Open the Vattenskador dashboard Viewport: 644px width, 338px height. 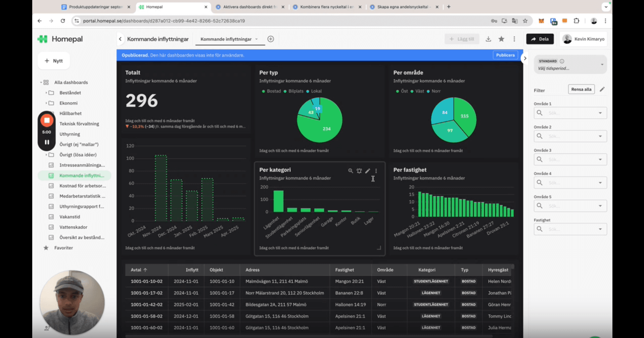coord(73,227)
